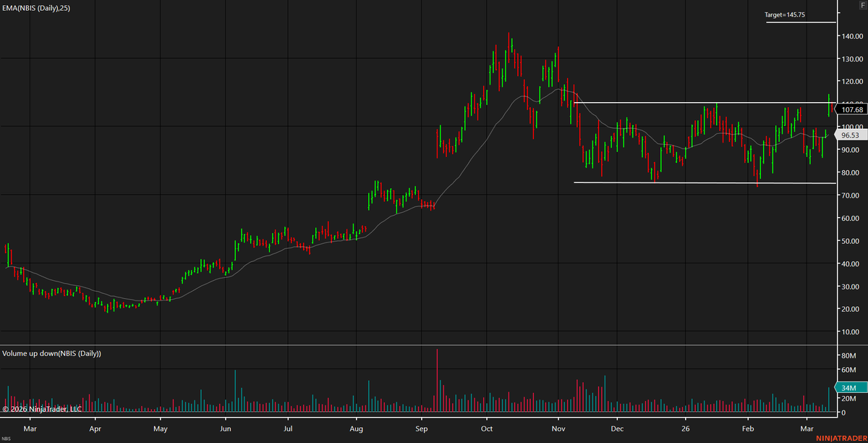Click the 50.00 price axis label

851,241
